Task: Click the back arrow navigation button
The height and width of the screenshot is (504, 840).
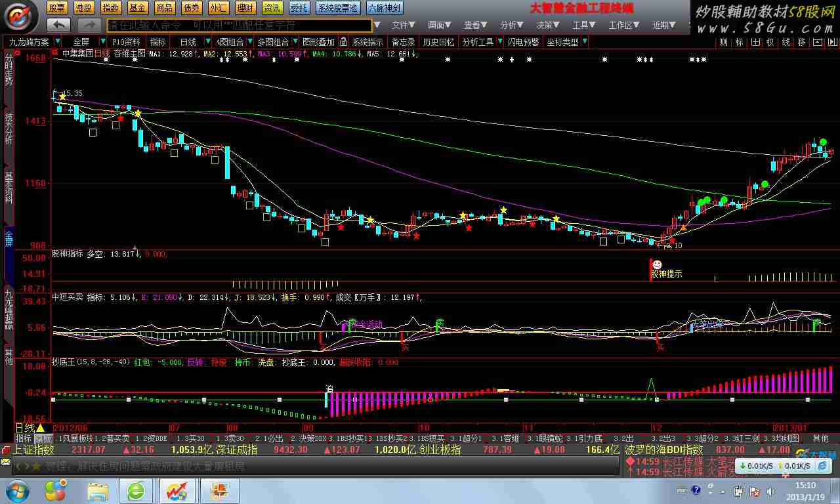Action: [59, 25]
